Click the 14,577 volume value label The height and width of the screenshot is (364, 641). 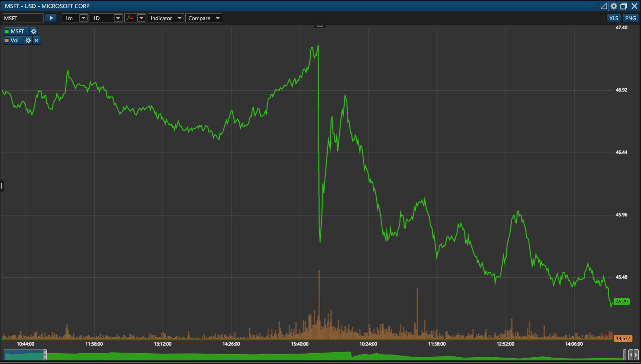pos(623,338)
